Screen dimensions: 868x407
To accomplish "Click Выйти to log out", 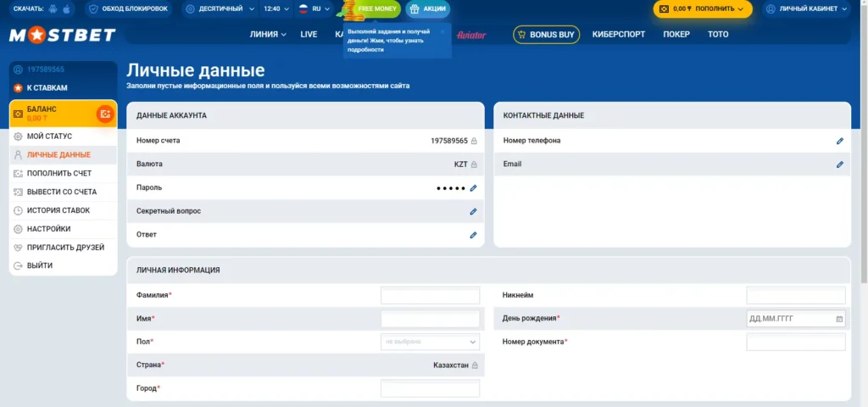I will tap(63, 265).
